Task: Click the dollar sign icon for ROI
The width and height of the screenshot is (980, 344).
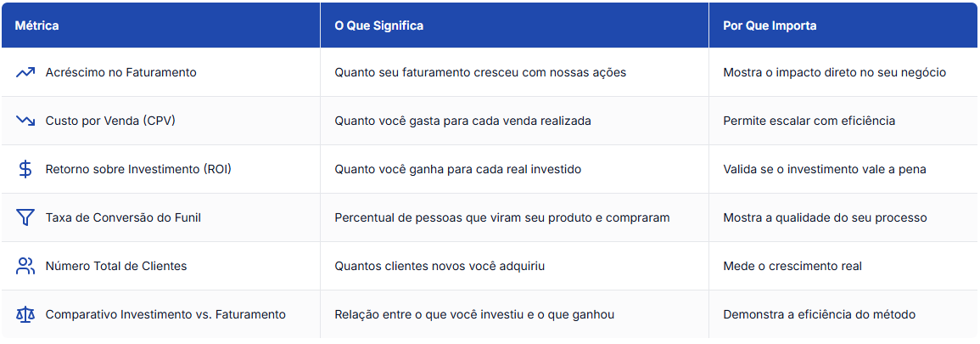Action: tap(25, 169)
